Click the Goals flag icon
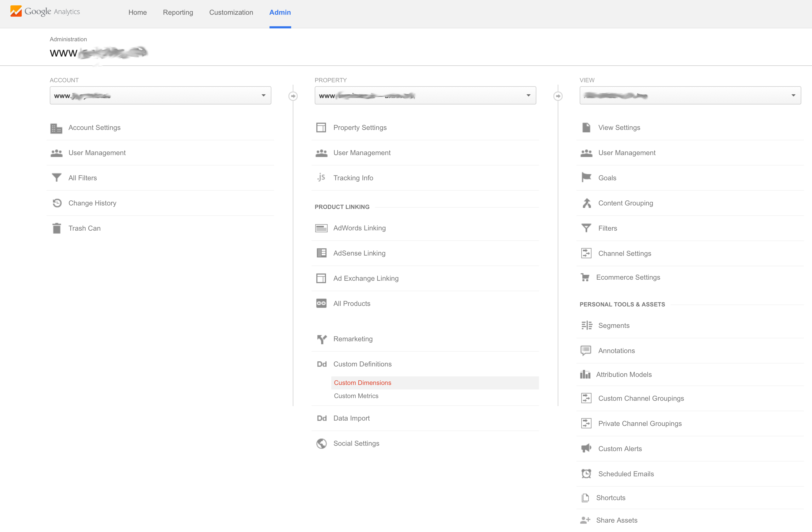Viewport: 812px width, 532px height. click(x=586, y=177)
